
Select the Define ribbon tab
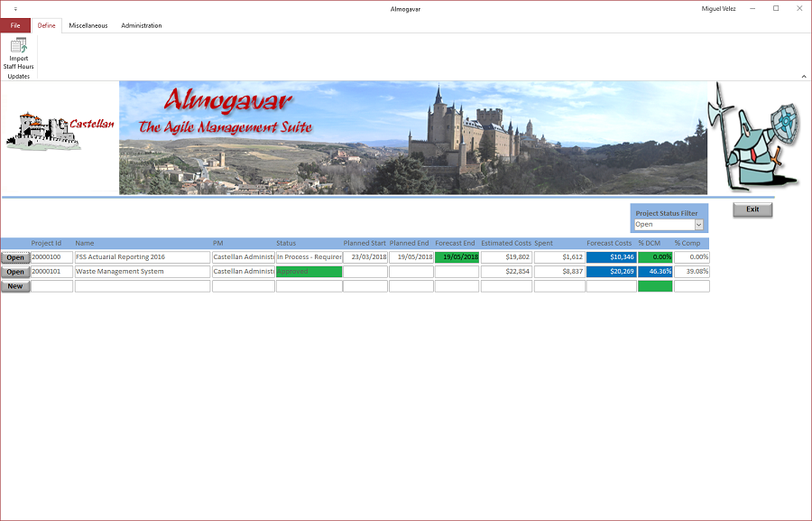click(x=47, y=25)
